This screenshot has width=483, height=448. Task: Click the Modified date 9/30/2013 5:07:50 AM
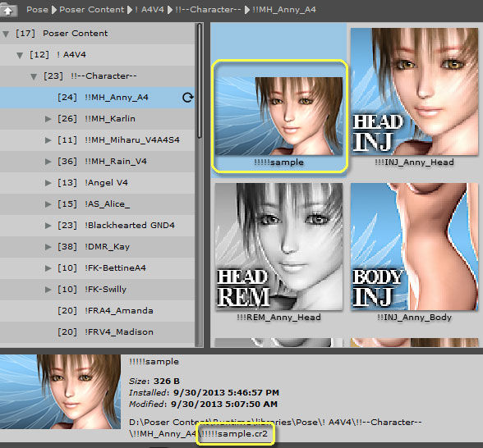point(203,404)
